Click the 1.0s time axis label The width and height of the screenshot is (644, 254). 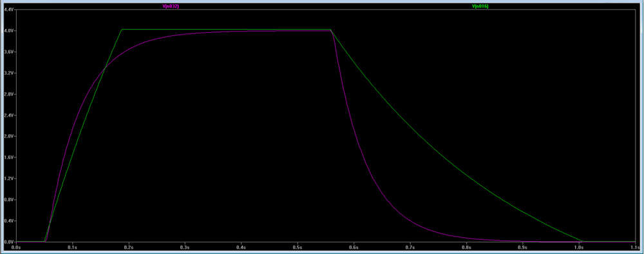tap(579, 248)
